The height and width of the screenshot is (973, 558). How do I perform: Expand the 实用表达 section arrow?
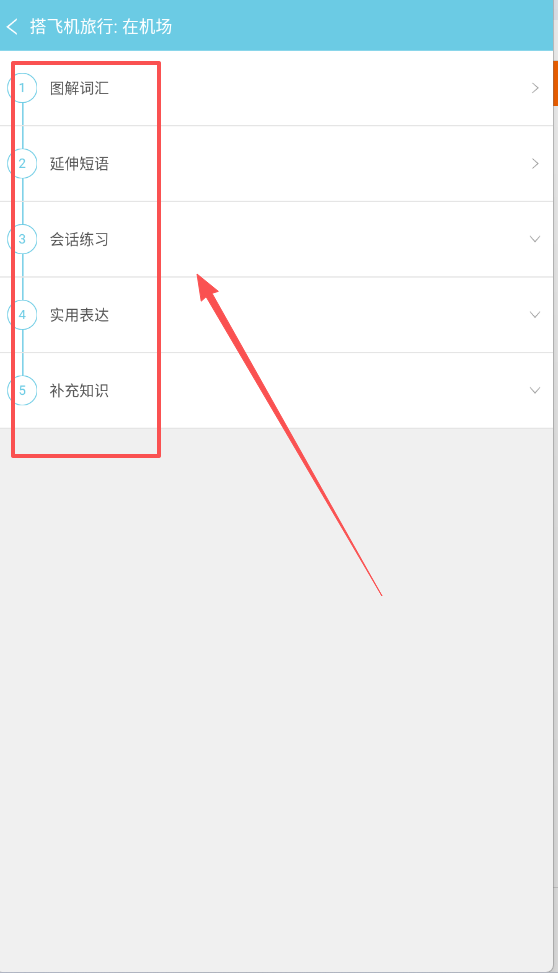point(534,315)
